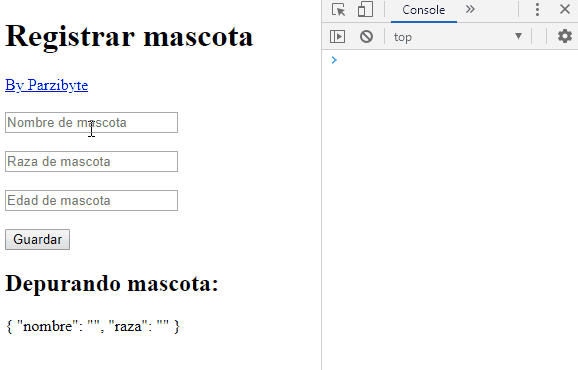Click the Depurando mascota heading
578x370 pixels.
(x=112, y=284)
